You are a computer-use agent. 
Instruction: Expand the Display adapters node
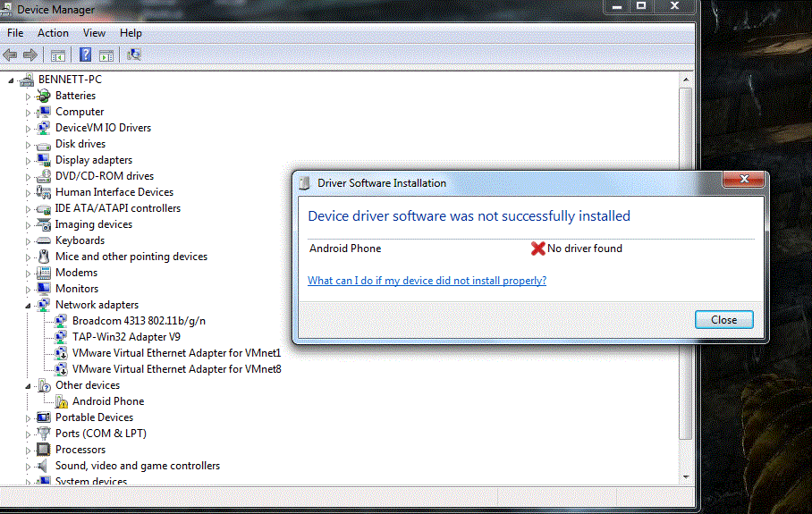point(28,161)
